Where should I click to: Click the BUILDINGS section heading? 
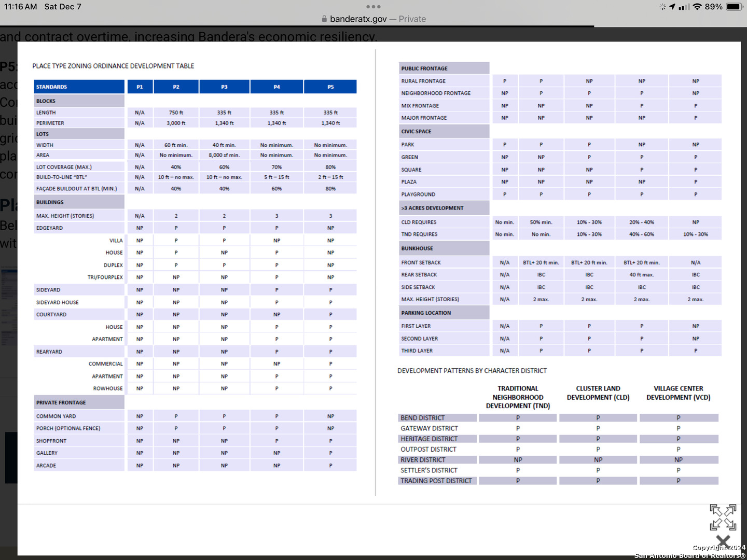[x=79, y=202]
